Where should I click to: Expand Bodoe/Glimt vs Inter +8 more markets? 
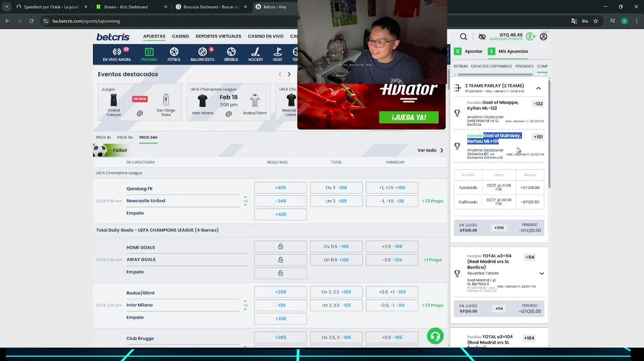coord(245,305)
